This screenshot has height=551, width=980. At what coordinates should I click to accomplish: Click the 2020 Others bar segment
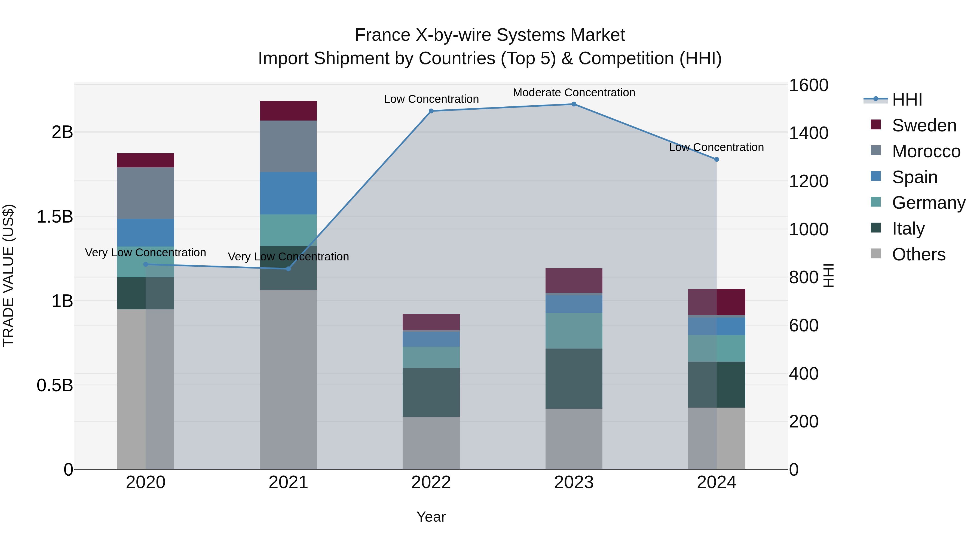click(146, 389)
